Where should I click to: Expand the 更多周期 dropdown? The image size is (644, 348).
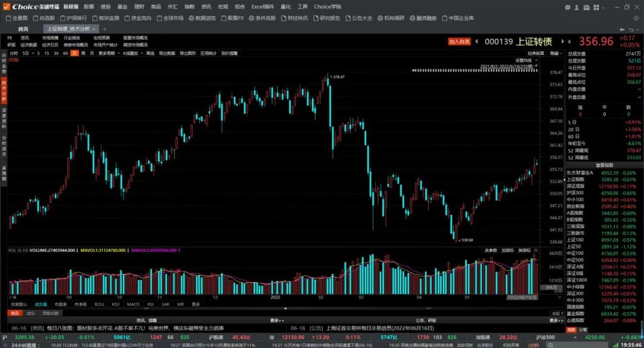click(x=108, y=53)
